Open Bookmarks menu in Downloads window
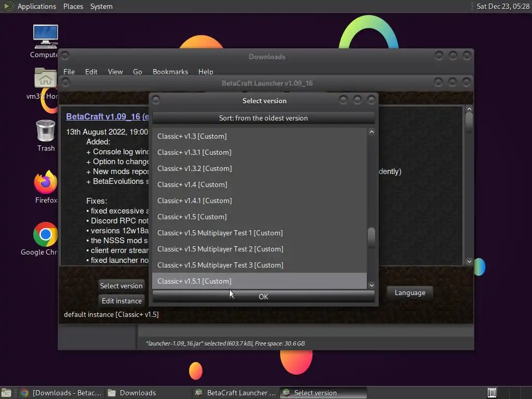Viewport: 532px width, 399px height. (170, 72)
